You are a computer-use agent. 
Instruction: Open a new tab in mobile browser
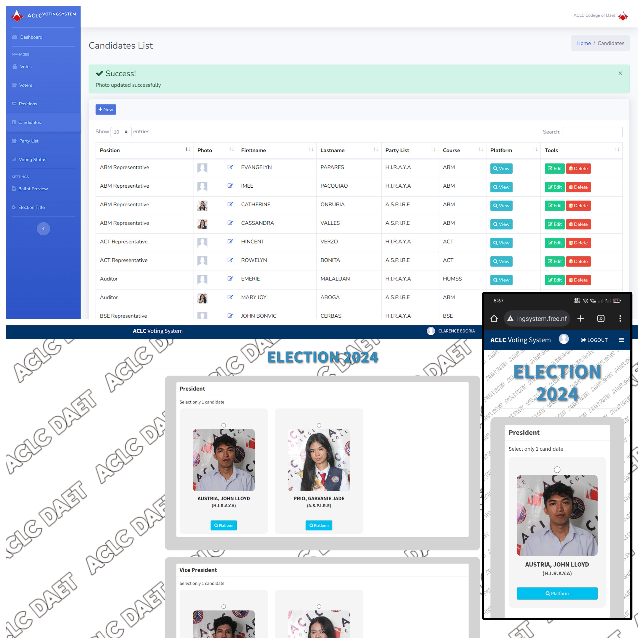point(580,319)
